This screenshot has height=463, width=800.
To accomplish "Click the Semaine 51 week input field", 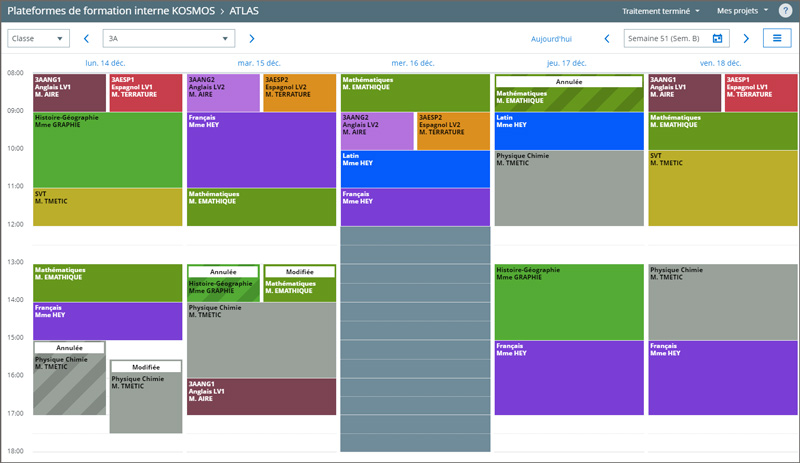I will 665,39.
